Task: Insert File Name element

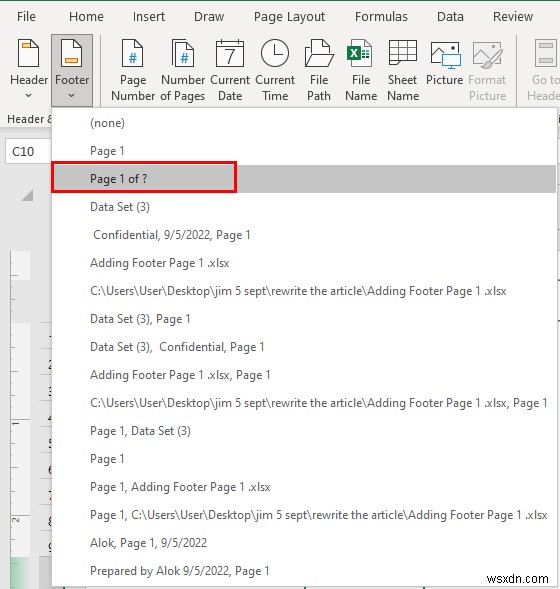Action: (361, 70)
